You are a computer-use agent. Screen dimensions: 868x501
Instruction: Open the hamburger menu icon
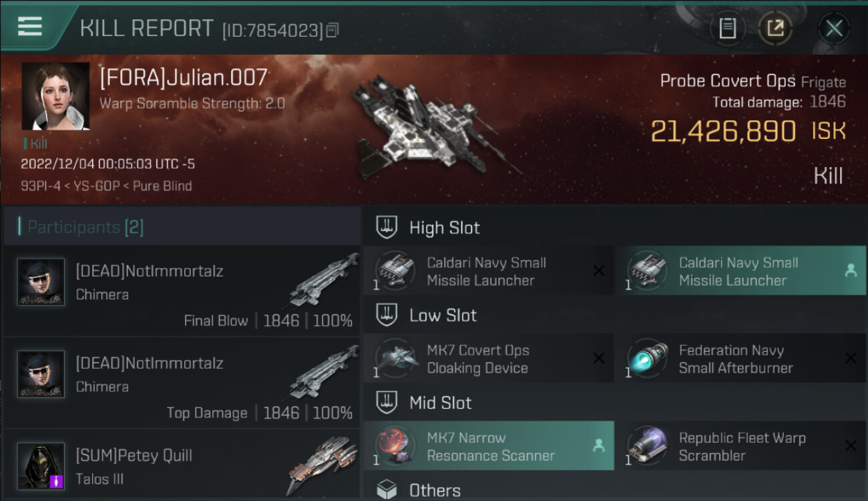[x=30, y=25]
